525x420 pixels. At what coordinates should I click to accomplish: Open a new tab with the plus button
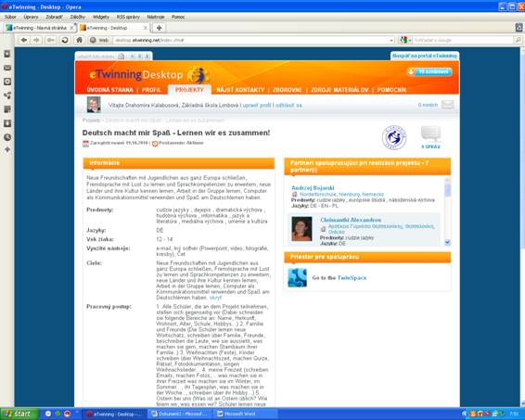pos(160,28)
